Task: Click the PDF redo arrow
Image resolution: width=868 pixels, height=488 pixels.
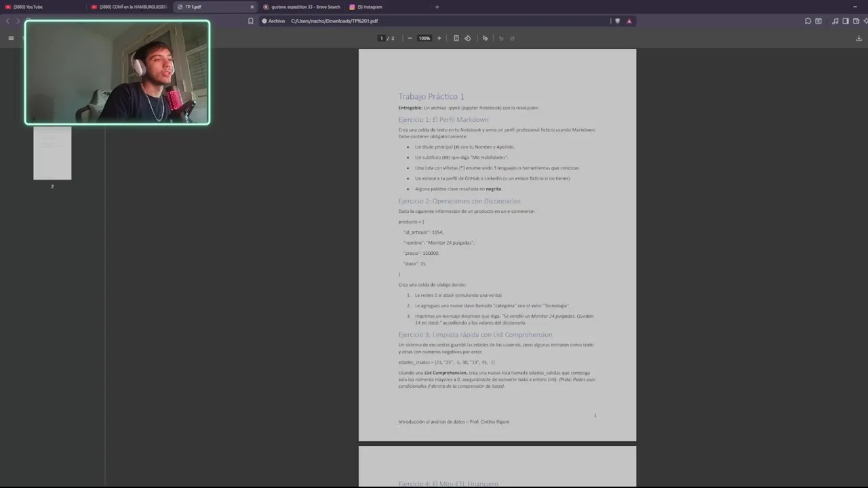Action: click(x=512, y=38)
